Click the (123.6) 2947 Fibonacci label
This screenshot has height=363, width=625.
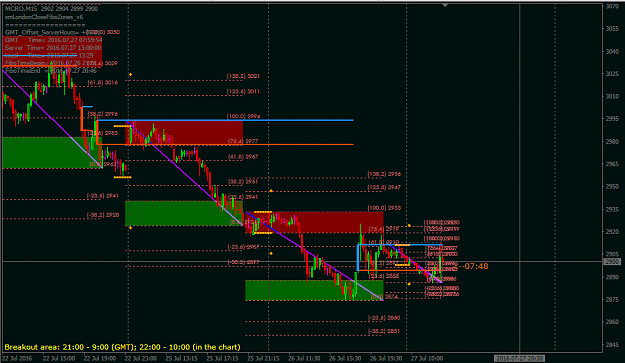point(384,187)
